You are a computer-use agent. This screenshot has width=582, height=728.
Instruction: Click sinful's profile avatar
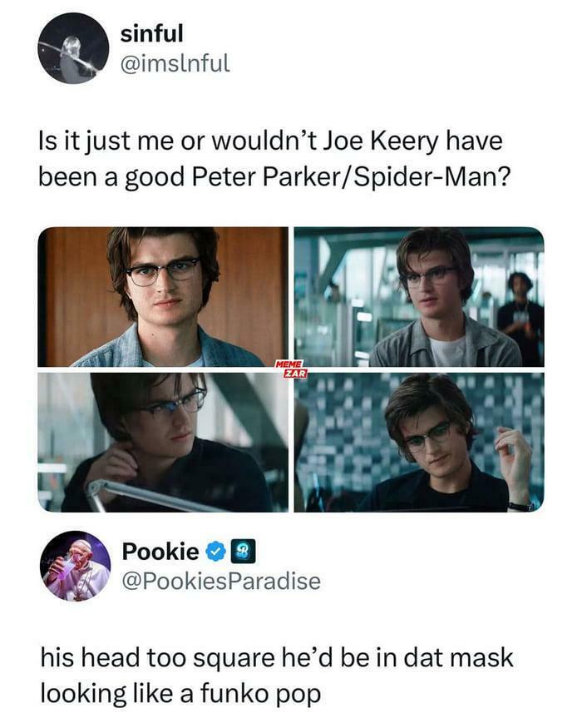(73, 48)
